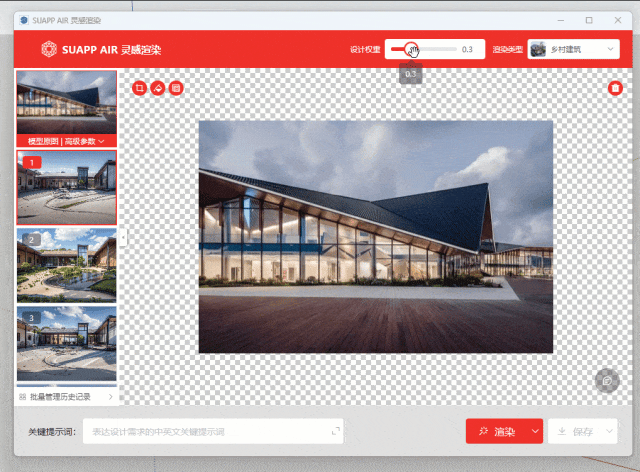Open the 渲染类型 乡村建筑 dropdown
The image size is (640, 472).
tap(573, 49)
